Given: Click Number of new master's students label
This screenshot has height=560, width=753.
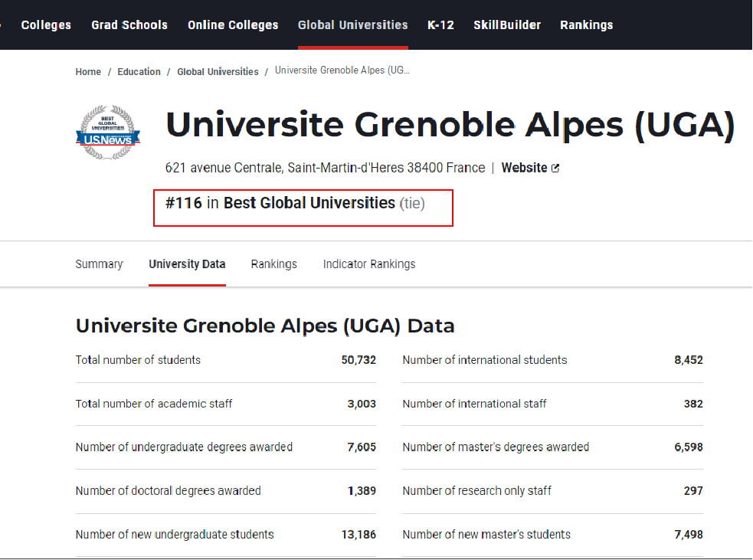Looking at the screenshot, I should (x=486, y=535).
